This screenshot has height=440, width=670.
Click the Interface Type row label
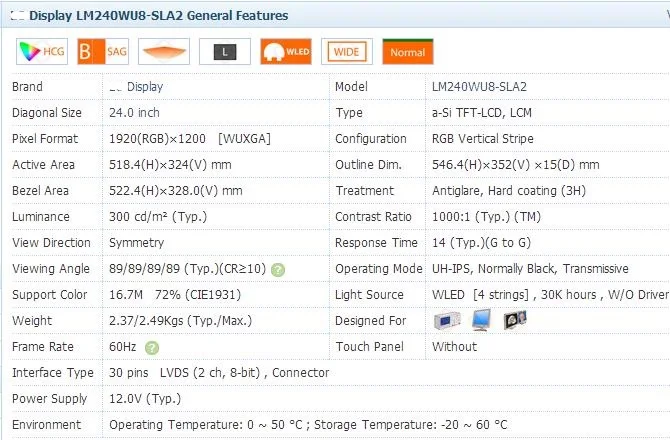pyautogui.click(x=53, y=373)
